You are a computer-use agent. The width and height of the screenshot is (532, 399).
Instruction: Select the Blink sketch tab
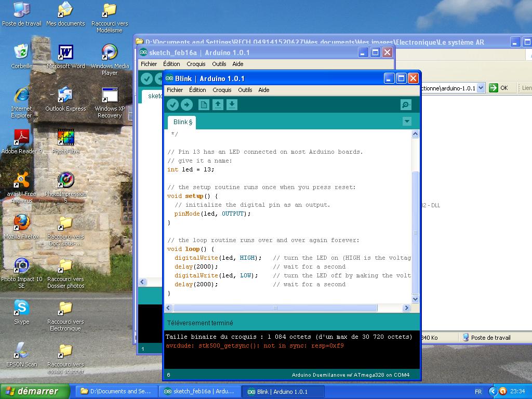click(x=182, y=122)
